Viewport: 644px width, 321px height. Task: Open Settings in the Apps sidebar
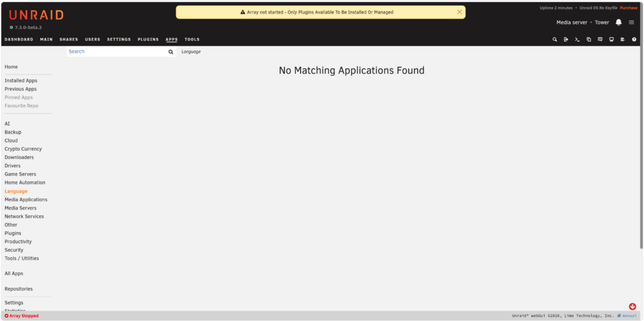tap(14, 302)
